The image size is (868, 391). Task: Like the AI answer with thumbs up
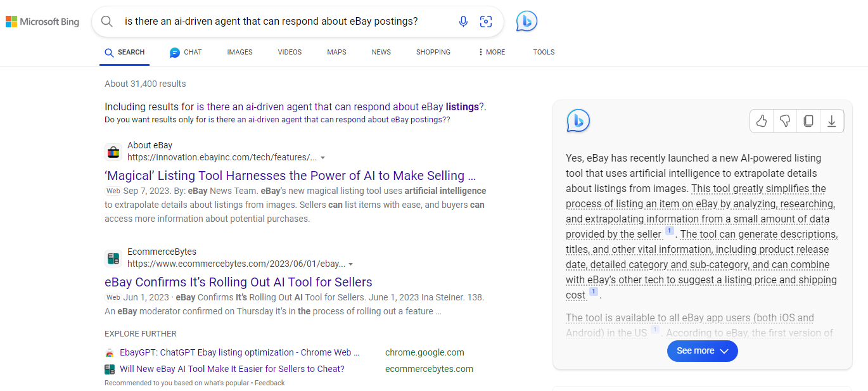point(762,121)
